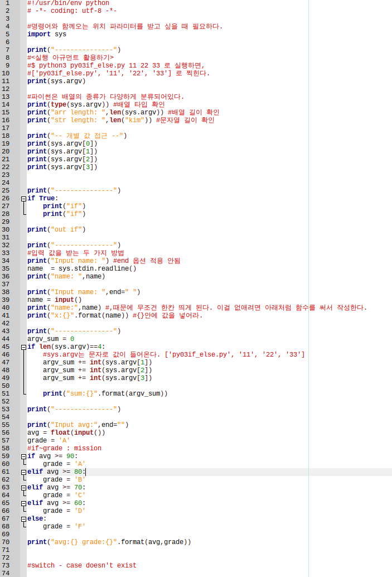Place cursor on "#!/usr/bin/env python" shebang line
Image resolution: width=392 pixels, height=577 pixels.
click(x=68, y=3)
